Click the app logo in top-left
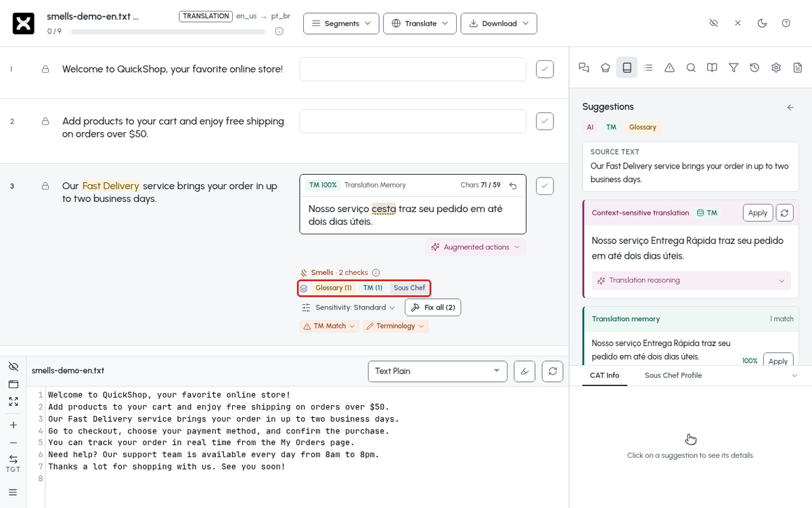The image size is (812, 508). tap(24, 23)
